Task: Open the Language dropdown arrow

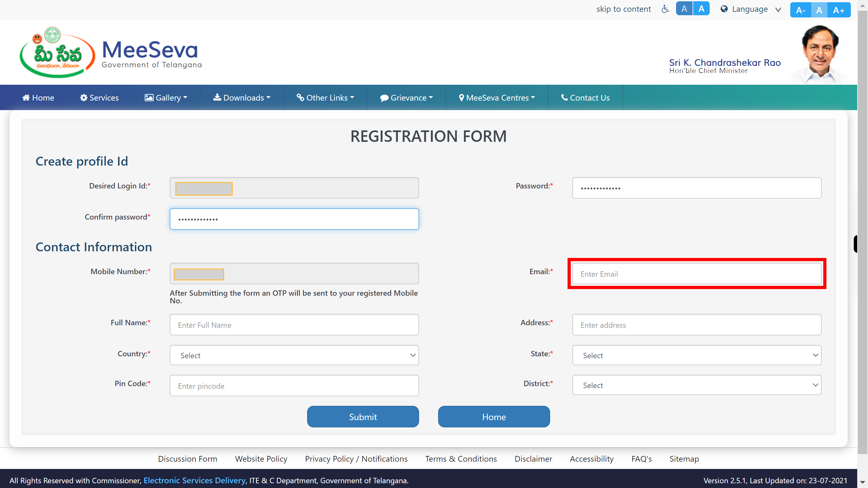Action: pyautogui.click(x=778, y=10)
